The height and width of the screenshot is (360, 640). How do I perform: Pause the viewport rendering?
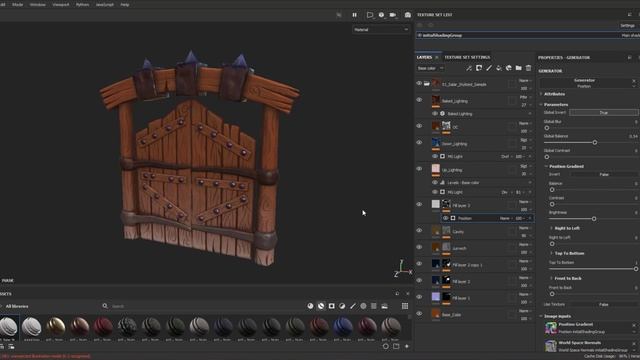354,15
